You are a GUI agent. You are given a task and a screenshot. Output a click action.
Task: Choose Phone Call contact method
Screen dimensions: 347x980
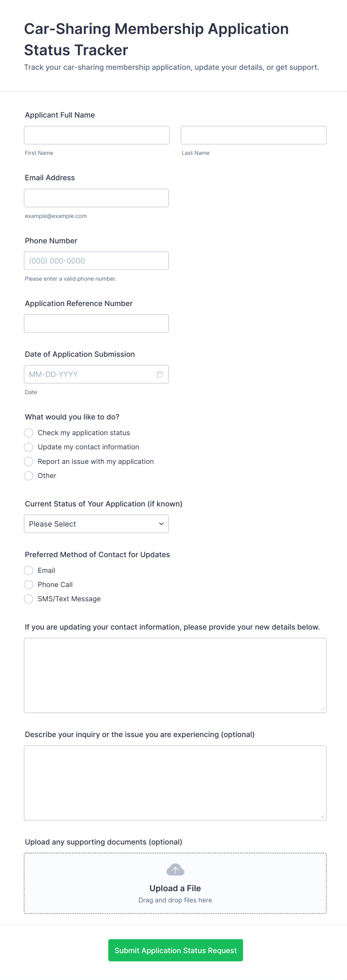pos(28,585)
